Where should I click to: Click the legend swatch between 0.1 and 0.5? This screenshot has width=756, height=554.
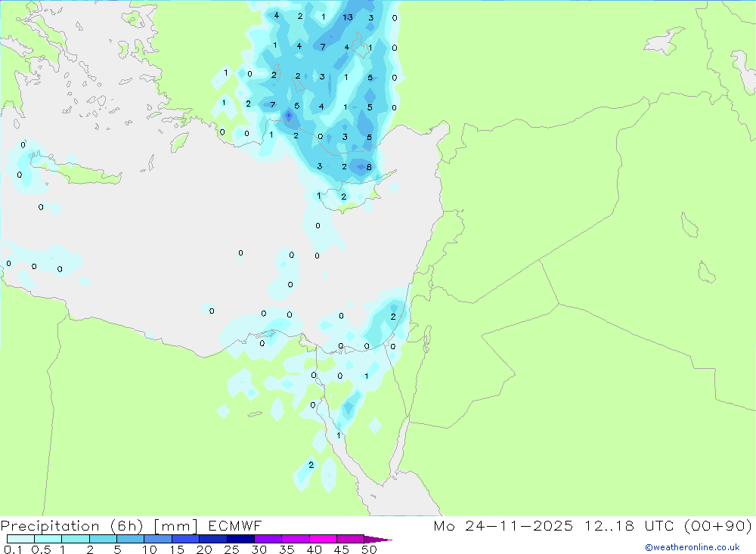click(20, 539)
